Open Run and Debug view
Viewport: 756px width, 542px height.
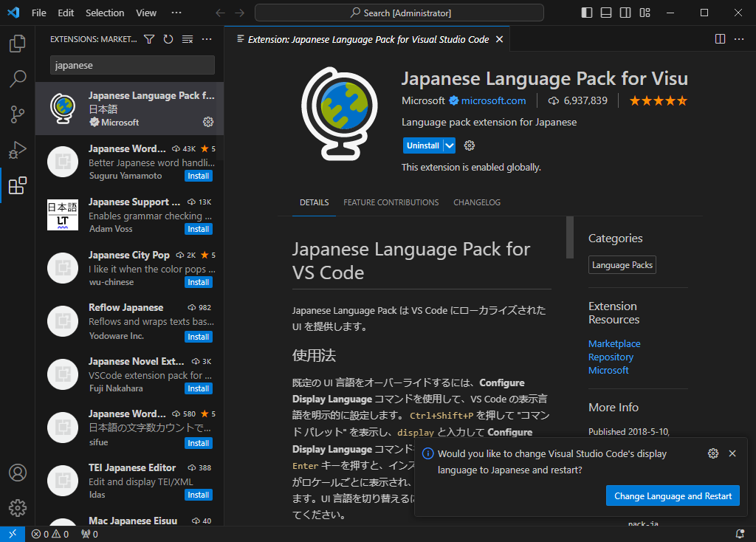pyautogui.click(x=18, y=150)
